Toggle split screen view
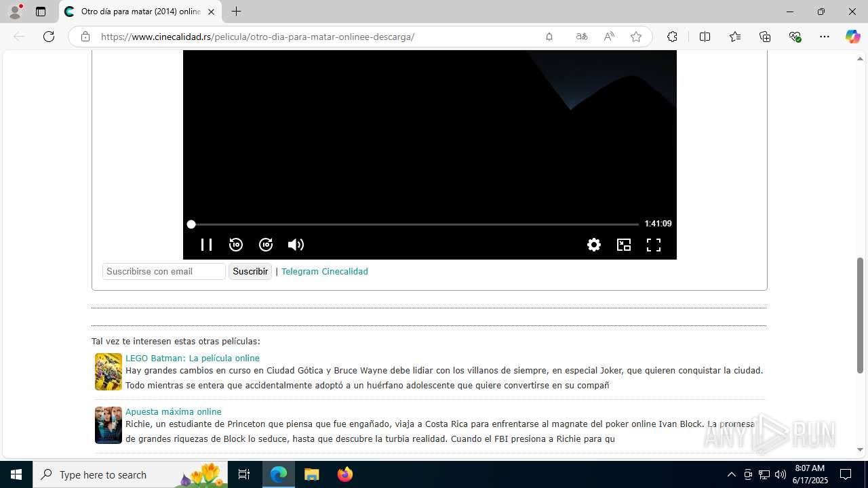This screenshot has height=488, width=868. pyautogui.click(x=705, y=37)
